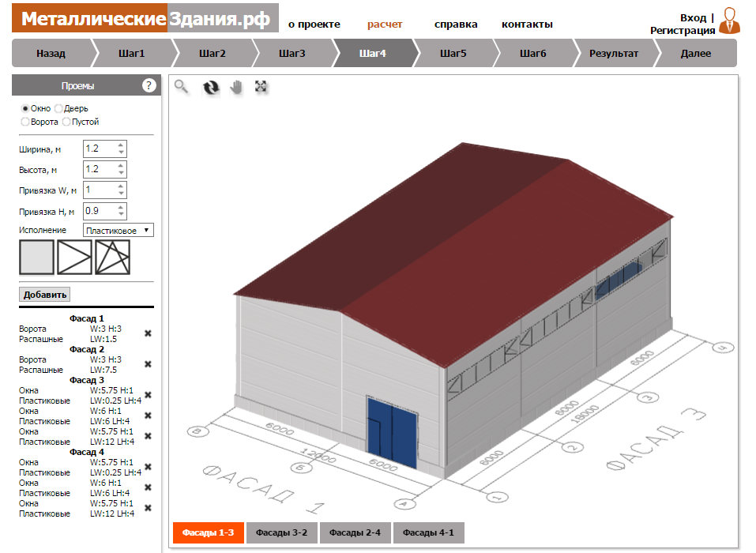Choose the single-triangle window type icon
The image size is (756, 553).
74,258
